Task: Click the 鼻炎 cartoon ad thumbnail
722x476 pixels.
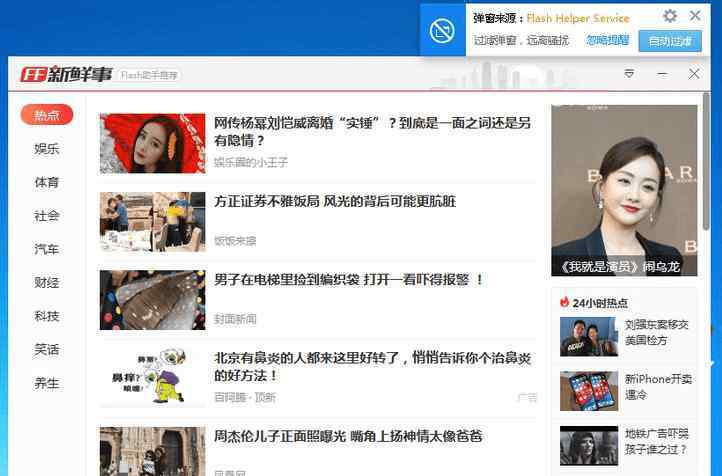Action: 152,377
